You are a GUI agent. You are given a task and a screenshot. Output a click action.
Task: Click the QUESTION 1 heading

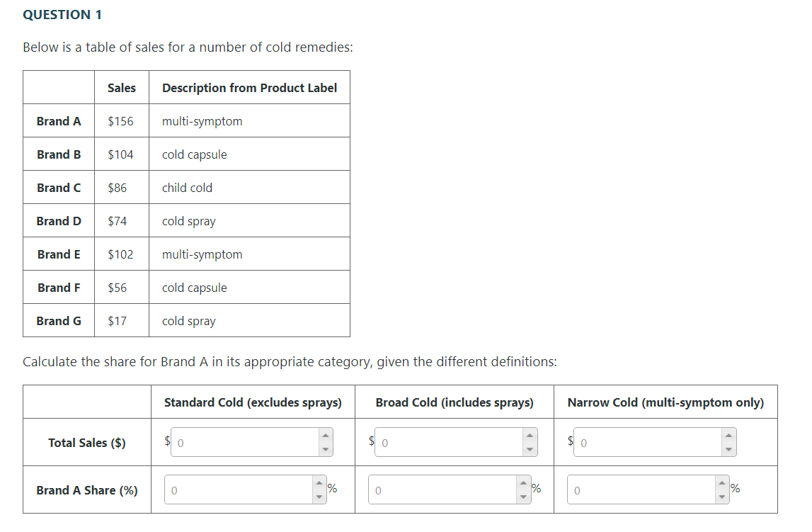click(x=62, y=14)
